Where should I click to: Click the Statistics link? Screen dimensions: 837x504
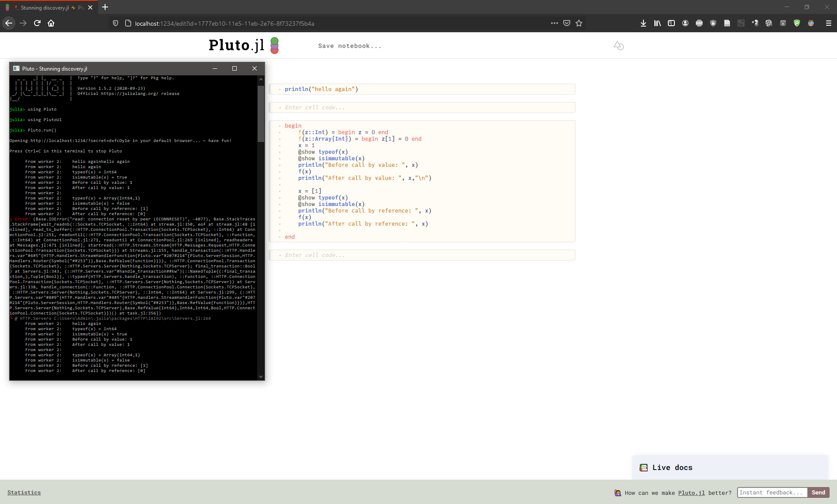[24, 492]
